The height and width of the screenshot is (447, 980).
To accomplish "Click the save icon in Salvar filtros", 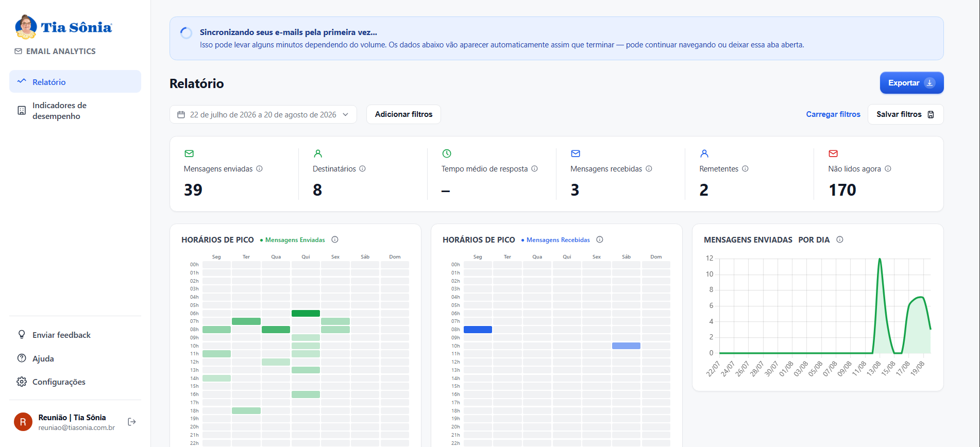I will pos(931,114).
